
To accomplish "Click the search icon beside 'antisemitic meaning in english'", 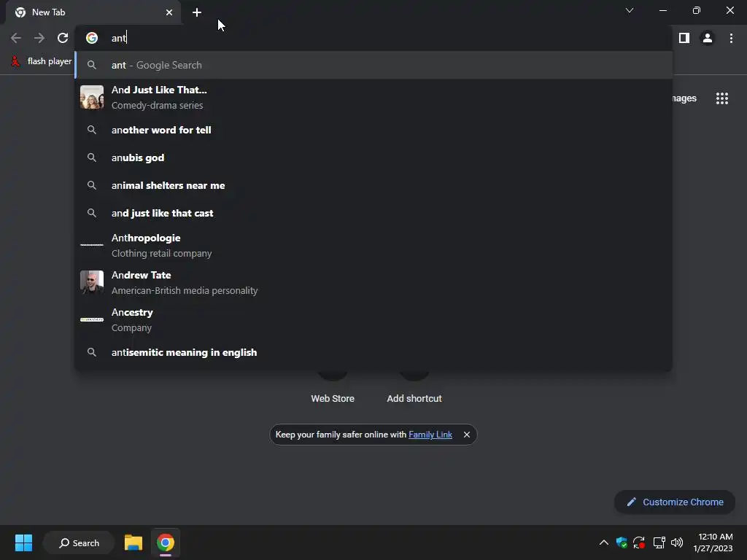I will (92, 352).
